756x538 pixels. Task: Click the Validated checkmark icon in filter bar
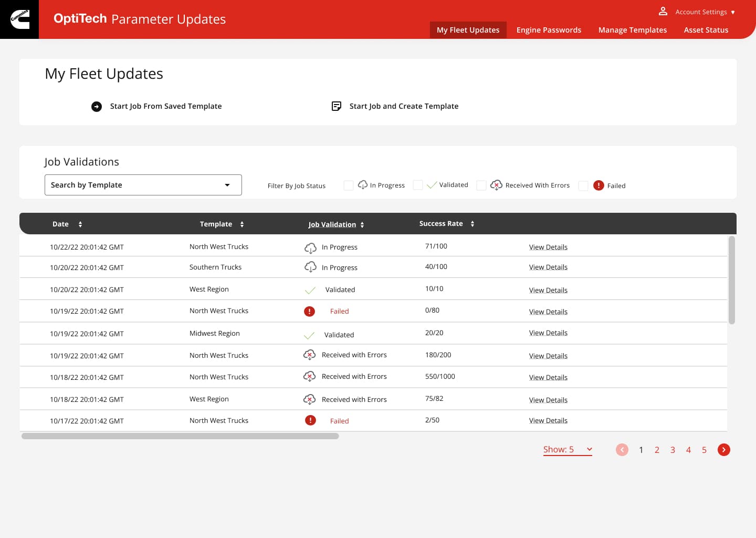pyautogui.click(x=432, y=185)
